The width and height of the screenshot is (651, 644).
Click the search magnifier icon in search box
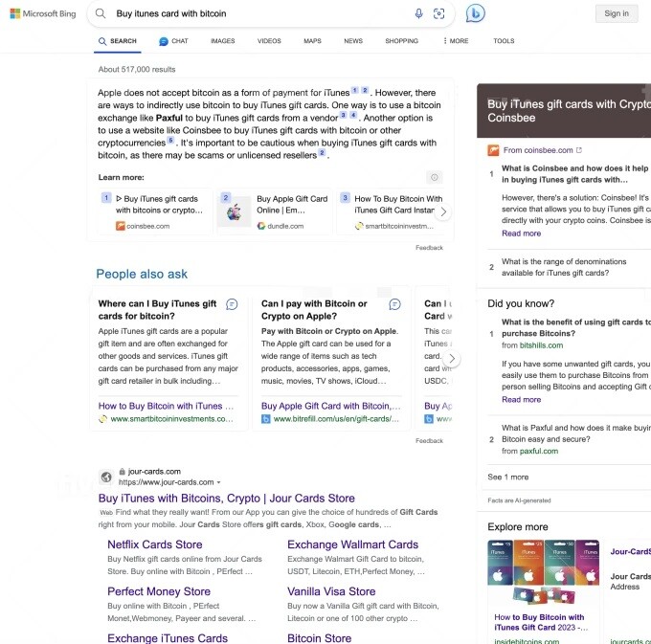(101, 13)
